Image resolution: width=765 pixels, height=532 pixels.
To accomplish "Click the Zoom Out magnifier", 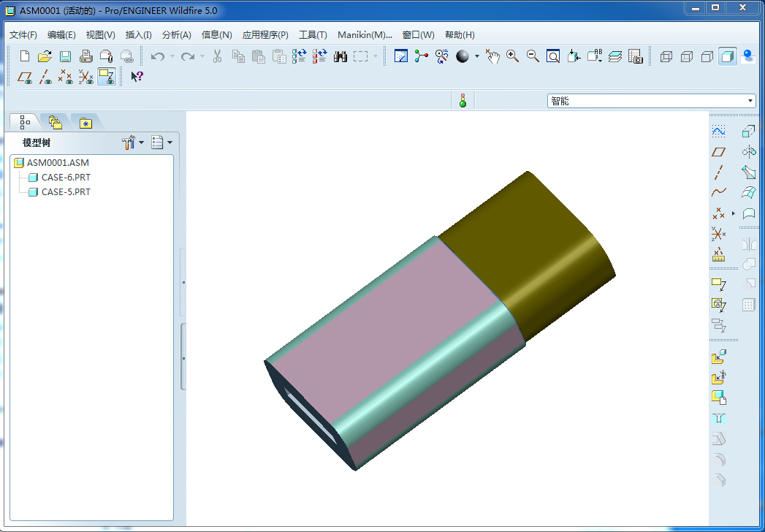I will [533, 56].
